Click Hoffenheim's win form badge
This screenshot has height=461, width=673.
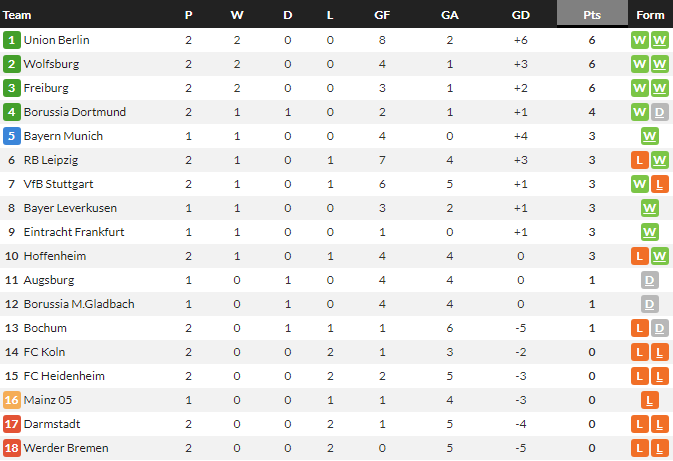660,256
